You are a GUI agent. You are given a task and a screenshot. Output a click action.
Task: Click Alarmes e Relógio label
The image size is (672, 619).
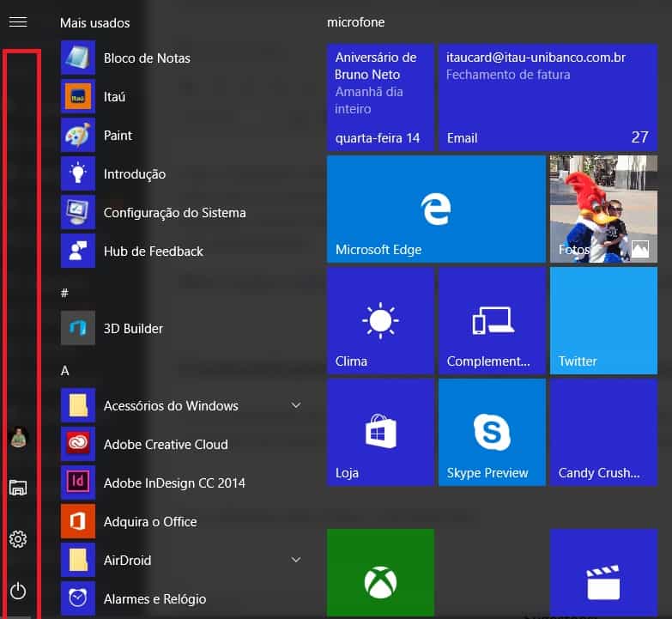click(154, 599)
